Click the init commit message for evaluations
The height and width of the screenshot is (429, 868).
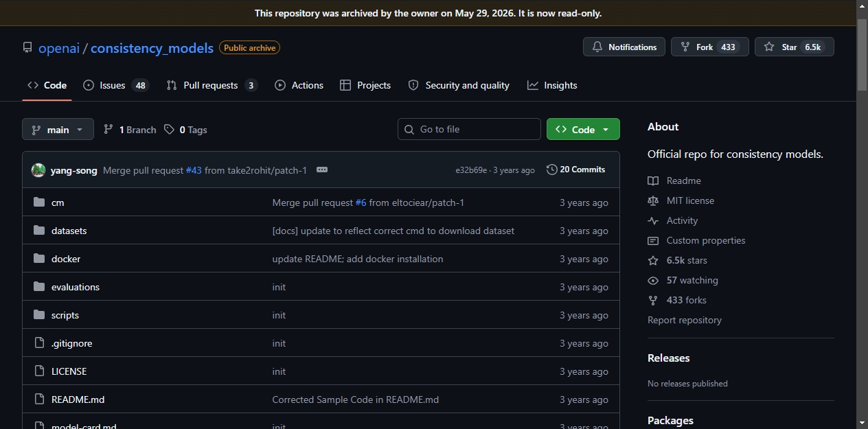point(279,287)
